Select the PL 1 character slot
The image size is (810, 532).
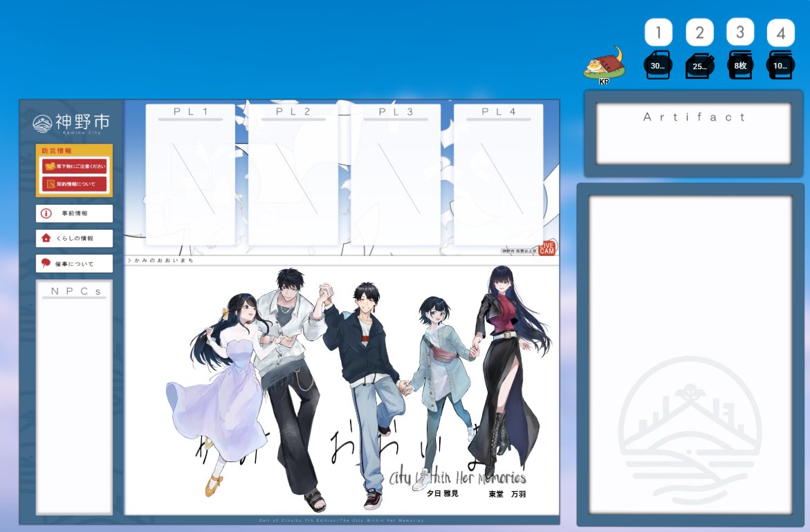tap(190, 174)
